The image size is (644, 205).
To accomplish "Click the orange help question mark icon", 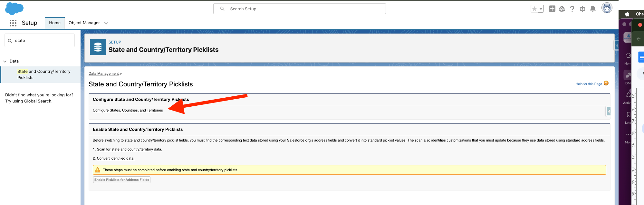I will 606,83.
